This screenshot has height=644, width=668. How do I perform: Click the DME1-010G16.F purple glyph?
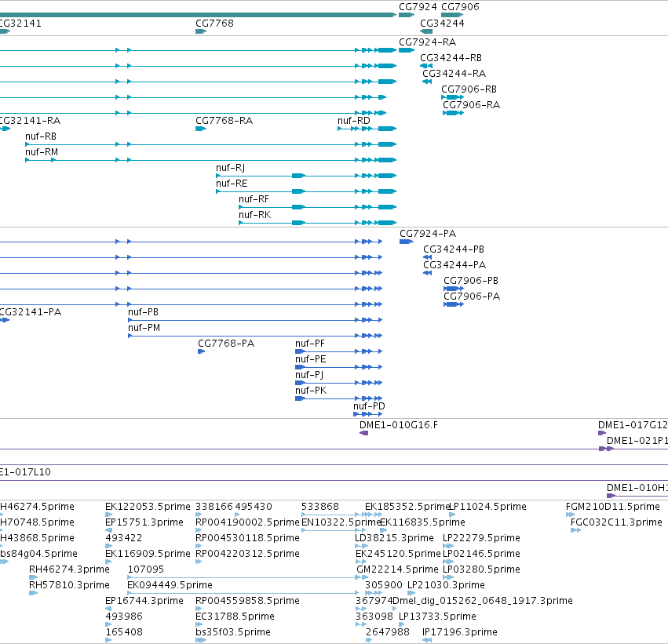click(x=363, y=433)
